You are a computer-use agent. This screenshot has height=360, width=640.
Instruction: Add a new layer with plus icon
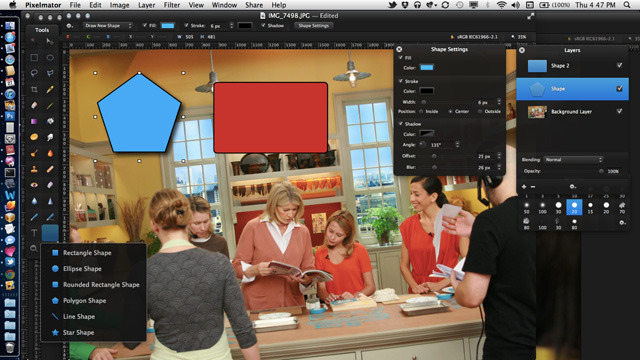tap(524, 187)
